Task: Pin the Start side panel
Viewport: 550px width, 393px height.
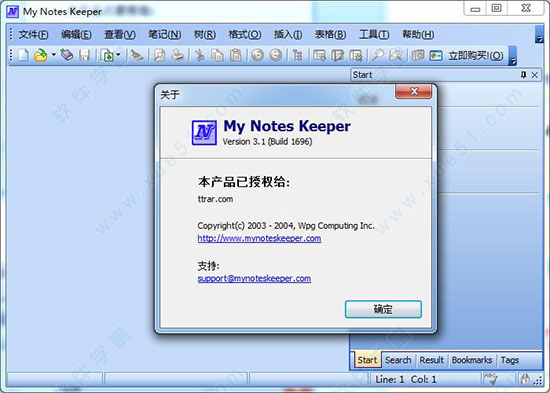Action: pyautogui.click(x=523, y=75)
